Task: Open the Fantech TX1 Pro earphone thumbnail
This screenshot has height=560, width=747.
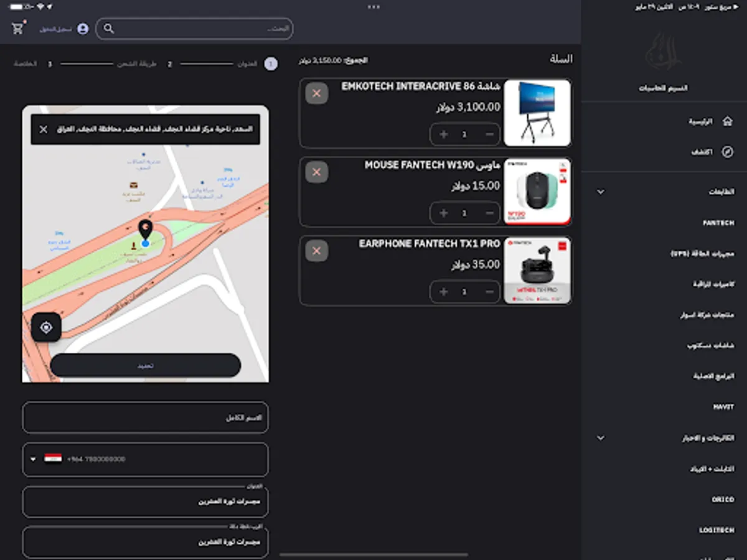Action: click(537, 270)
